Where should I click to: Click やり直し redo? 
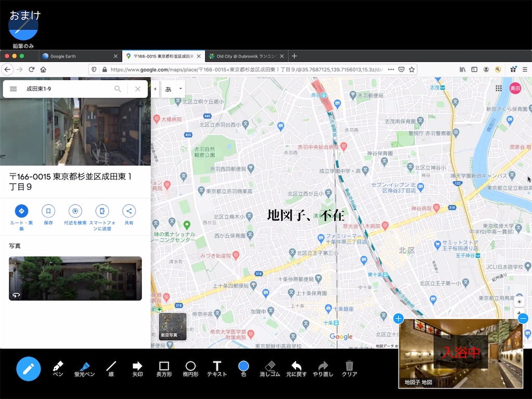[x=323, y=368]
